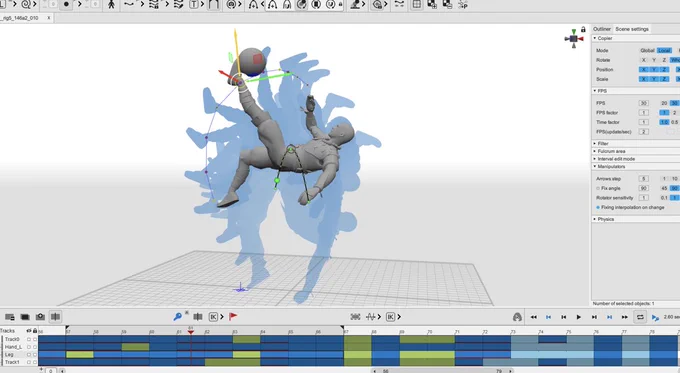Click the timeline horizontal scrollbar
680x373 pixels.
pyautogui.click(x=442, y=371)
